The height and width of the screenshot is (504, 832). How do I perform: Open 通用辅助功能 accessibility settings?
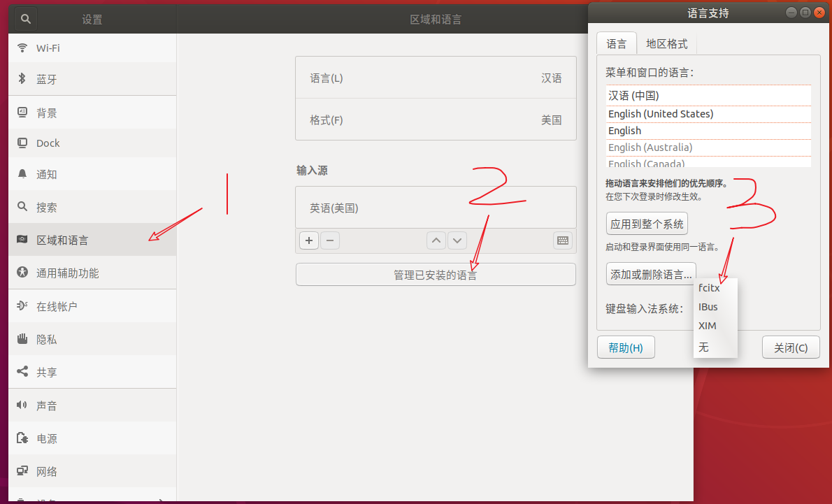click(x=92, y=273)
